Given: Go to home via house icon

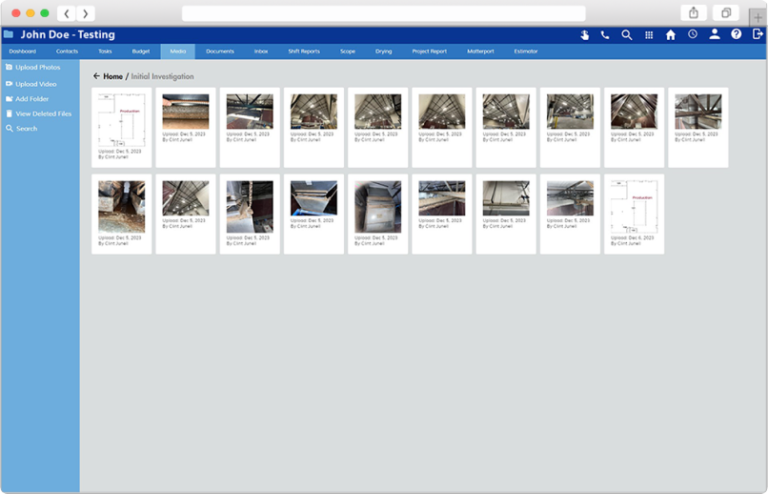Looking at the screenshot, I should click(671, 35).
